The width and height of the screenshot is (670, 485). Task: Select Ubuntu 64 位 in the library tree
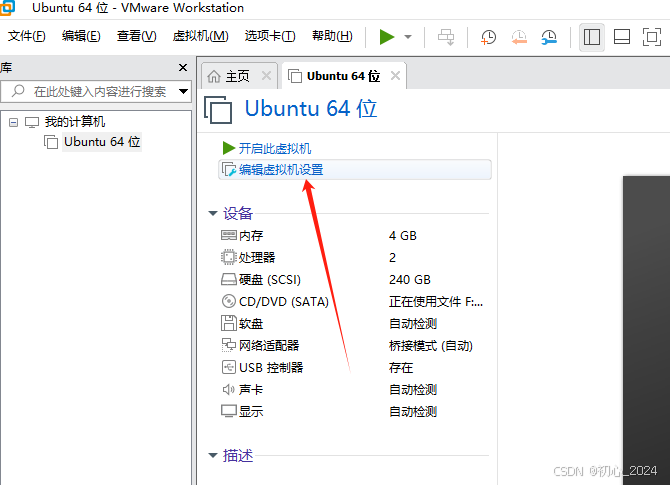(102, 141)
